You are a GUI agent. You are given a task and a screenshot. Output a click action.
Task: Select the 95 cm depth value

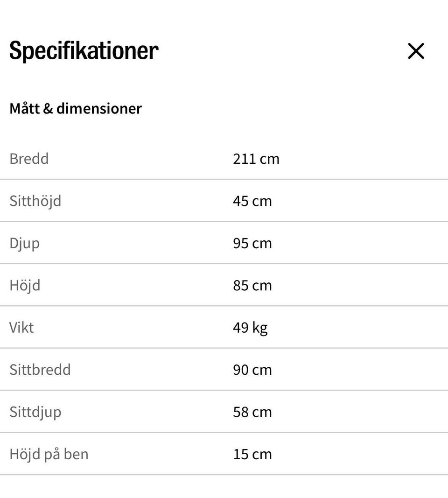[252, 243]
